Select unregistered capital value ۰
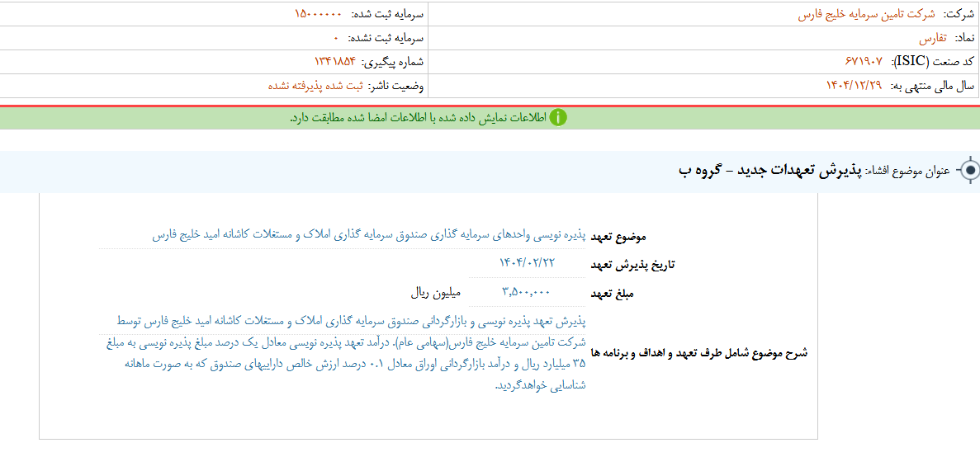 [336, 38]
